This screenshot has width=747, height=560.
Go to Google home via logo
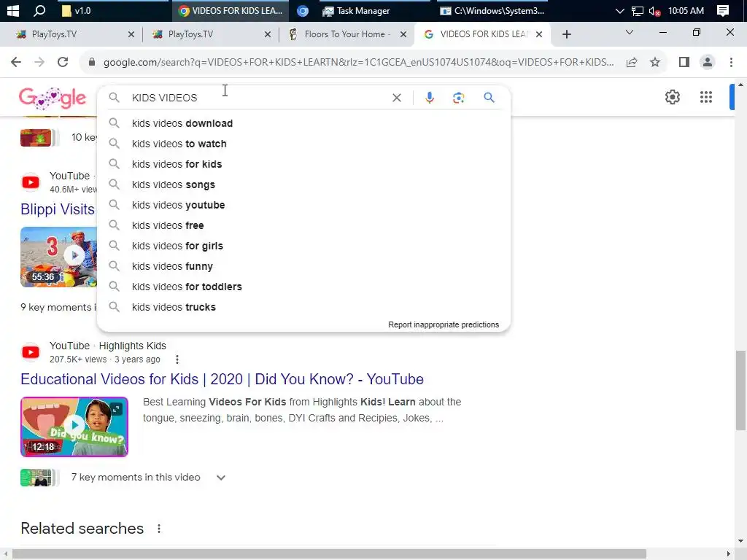(53, 98)
